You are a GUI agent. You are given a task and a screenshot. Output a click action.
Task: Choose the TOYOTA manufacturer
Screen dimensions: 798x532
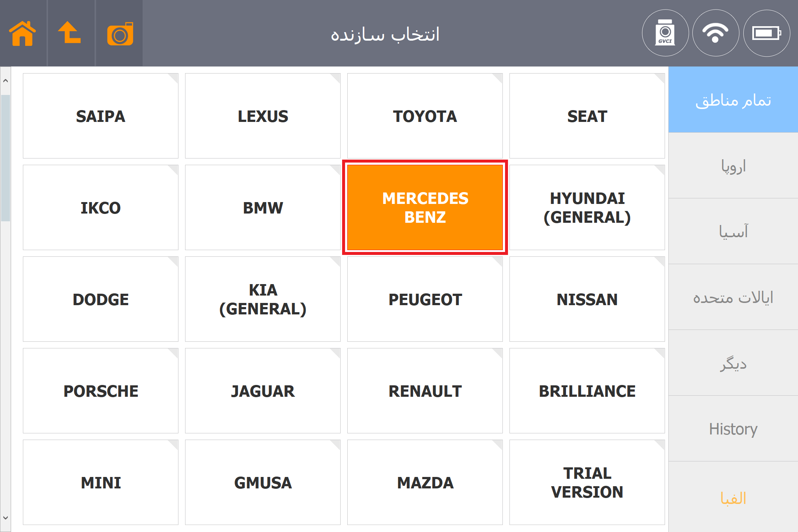(x=425, y=116)
